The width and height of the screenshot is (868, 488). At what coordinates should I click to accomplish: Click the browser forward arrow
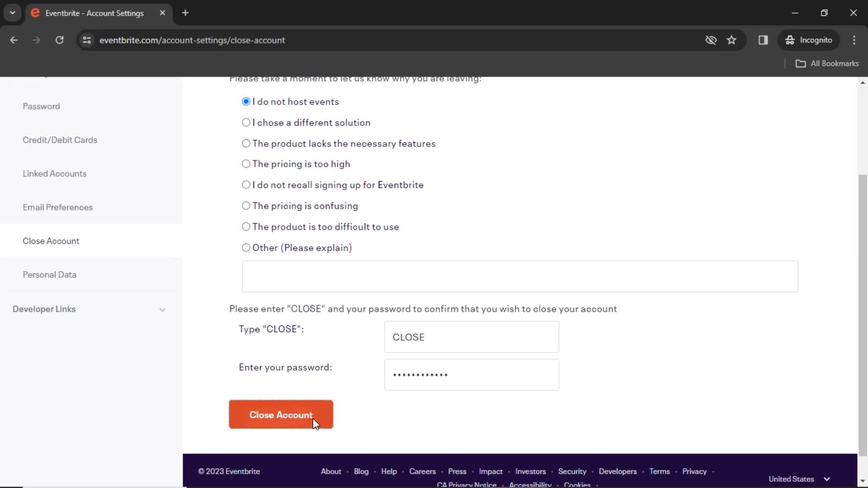[x=37, y=40]
